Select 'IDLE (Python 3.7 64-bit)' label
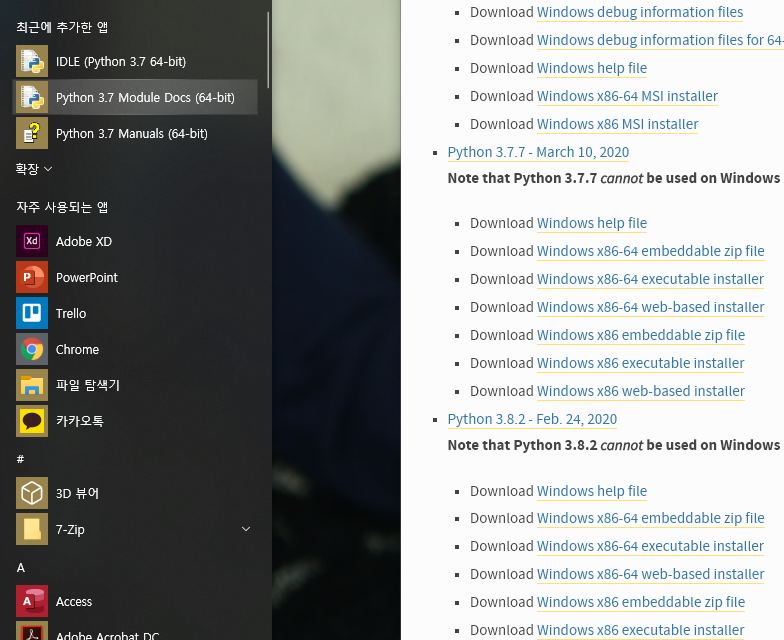The width and height of the screenshot is (784, 640). [121, 62]
